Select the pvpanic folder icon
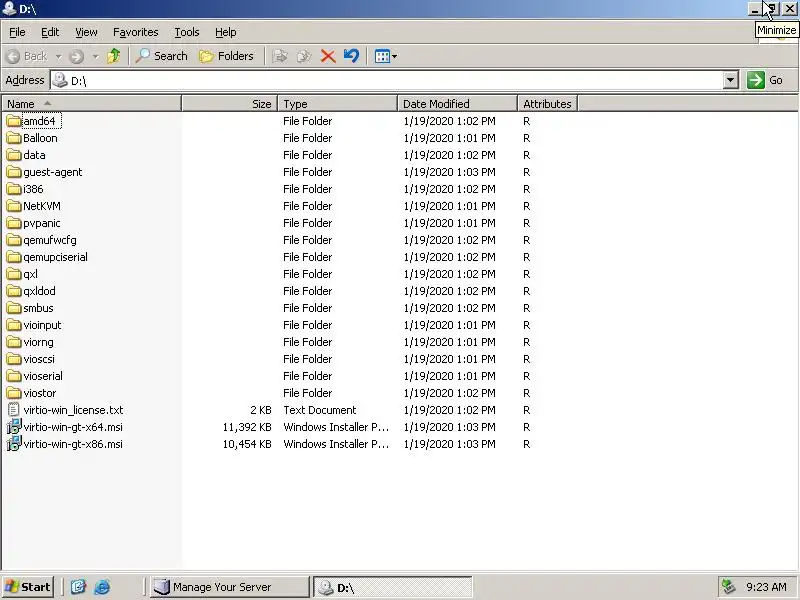 [14, 223]
